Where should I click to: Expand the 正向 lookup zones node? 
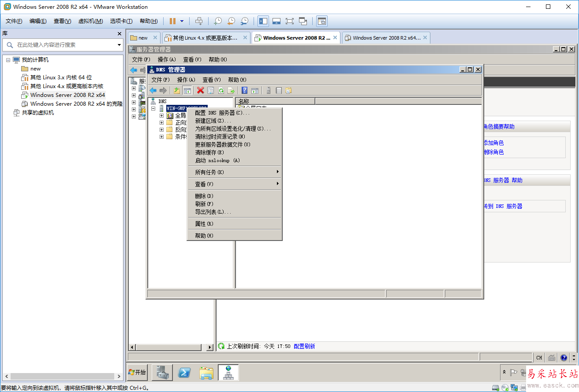[x=162, y=122]
